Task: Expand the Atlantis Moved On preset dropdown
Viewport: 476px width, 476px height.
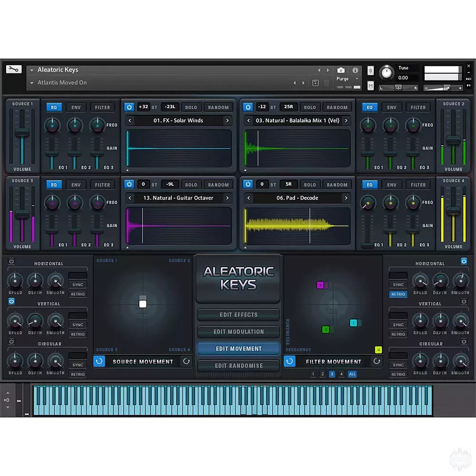Action: pos(32,83)
